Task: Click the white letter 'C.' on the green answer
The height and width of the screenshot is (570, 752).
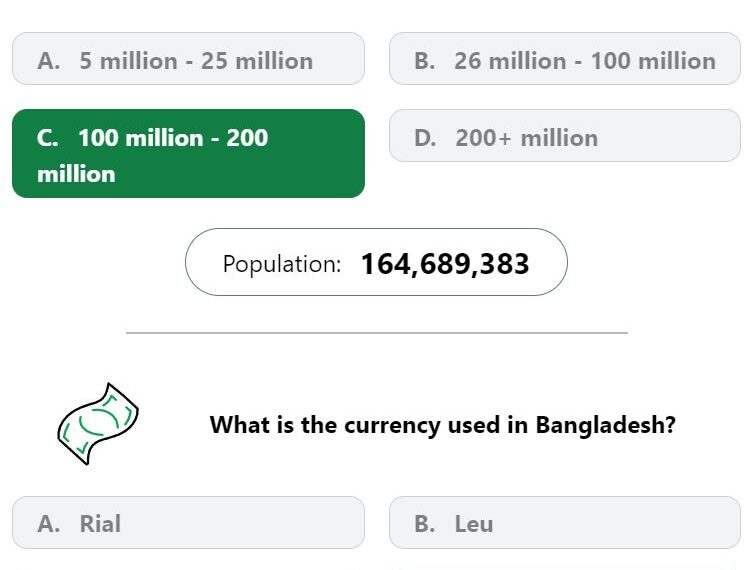Action: 47,138
